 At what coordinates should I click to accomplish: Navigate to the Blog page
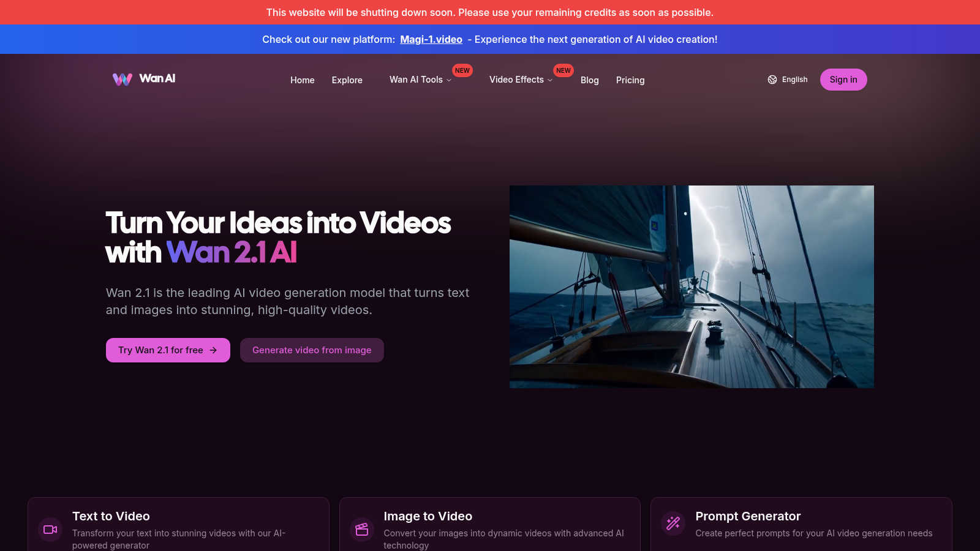click(590, 80)
